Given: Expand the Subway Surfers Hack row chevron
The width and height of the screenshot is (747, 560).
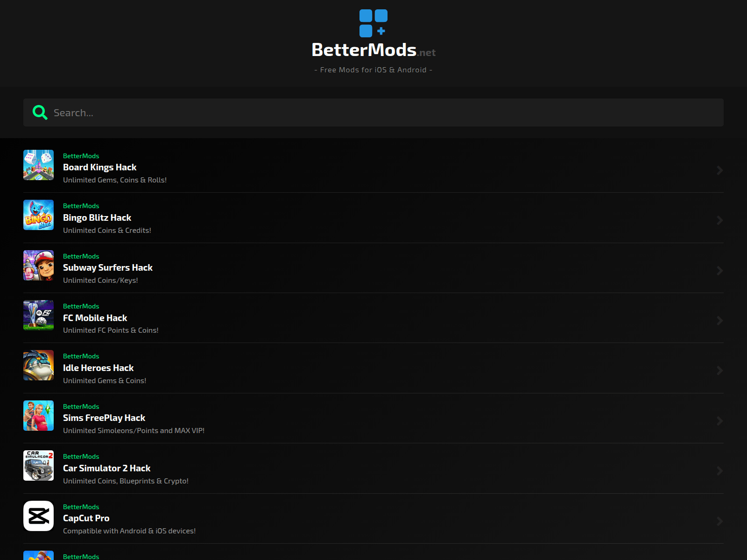Looking at the screenshot, I should [719, 271].
